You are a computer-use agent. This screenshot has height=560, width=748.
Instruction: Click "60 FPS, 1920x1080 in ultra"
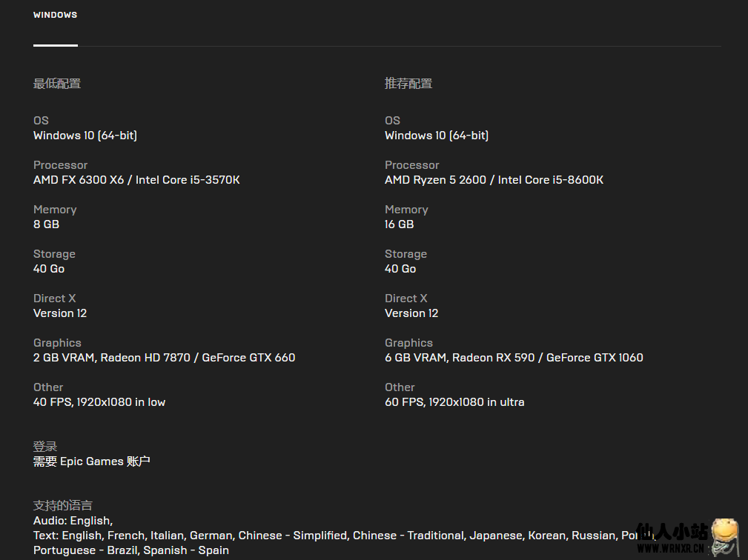point(454,401)
